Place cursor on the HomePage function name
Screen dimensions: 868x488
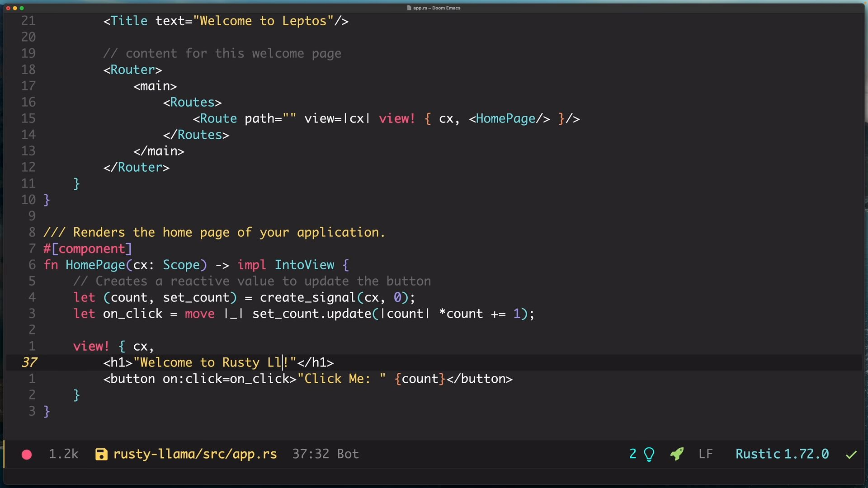95,265
